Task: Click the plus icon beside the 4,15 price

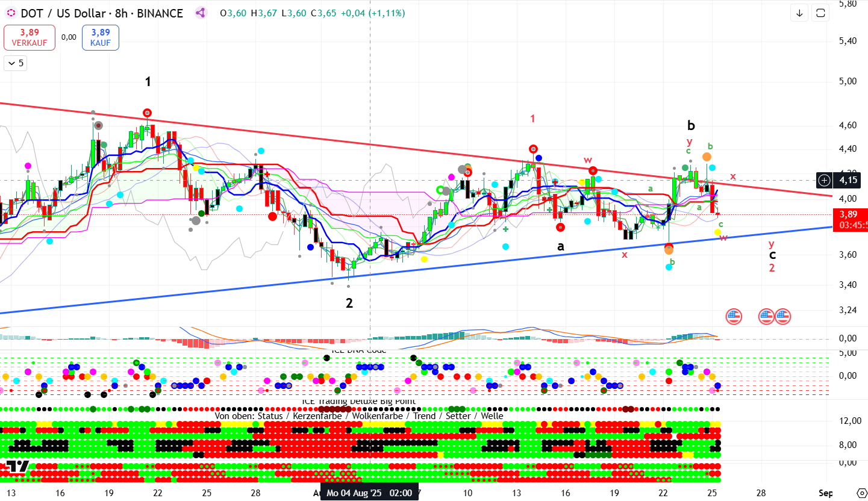Action: (824, 179)
